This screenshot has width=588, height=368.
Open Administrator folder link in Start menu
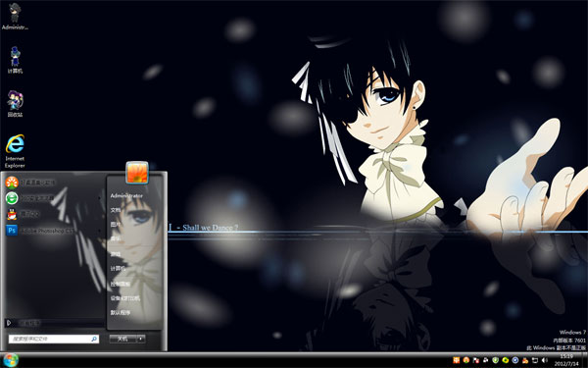click(126, 195)
